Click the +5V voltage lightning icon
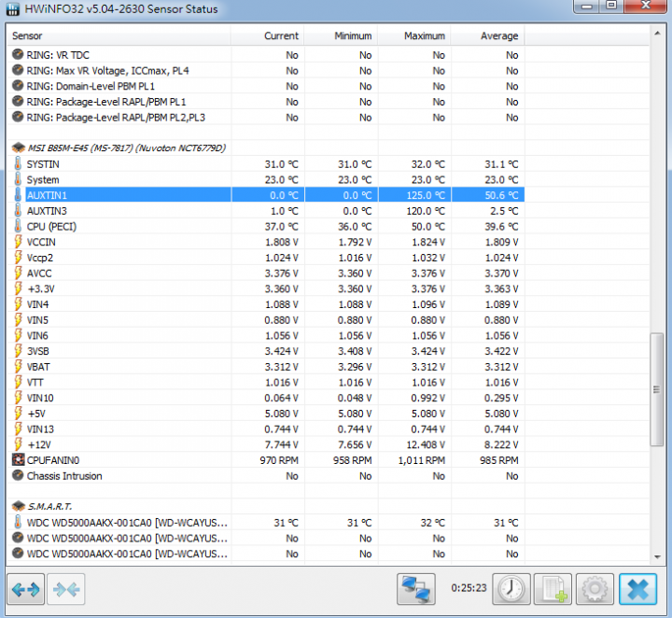The image size is (672, 618). (18, 414)
